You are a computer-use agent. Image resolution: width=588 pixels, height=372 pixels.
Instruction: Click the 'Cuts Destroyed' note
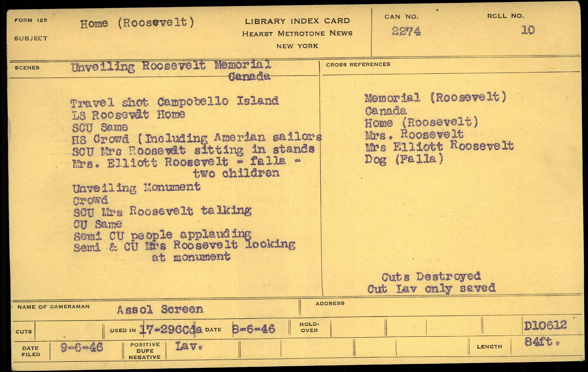coord(431,276)
